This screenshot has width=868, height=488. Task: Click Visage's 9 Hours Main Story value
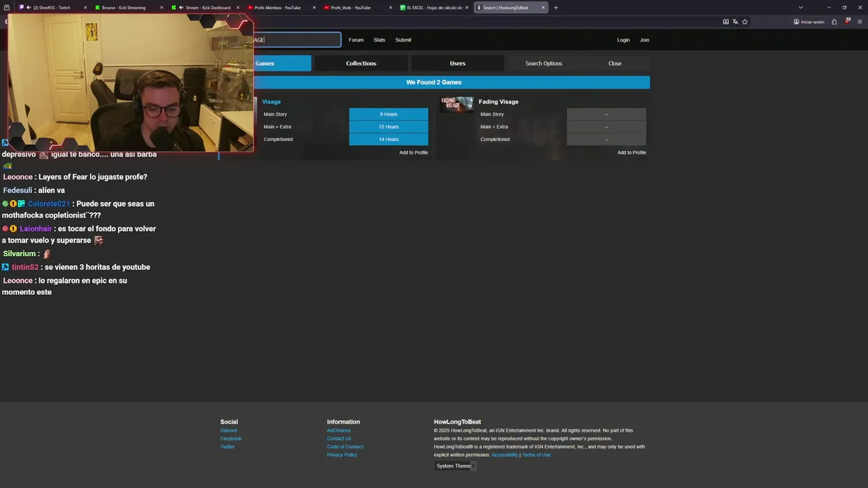[x=389, y=114]
